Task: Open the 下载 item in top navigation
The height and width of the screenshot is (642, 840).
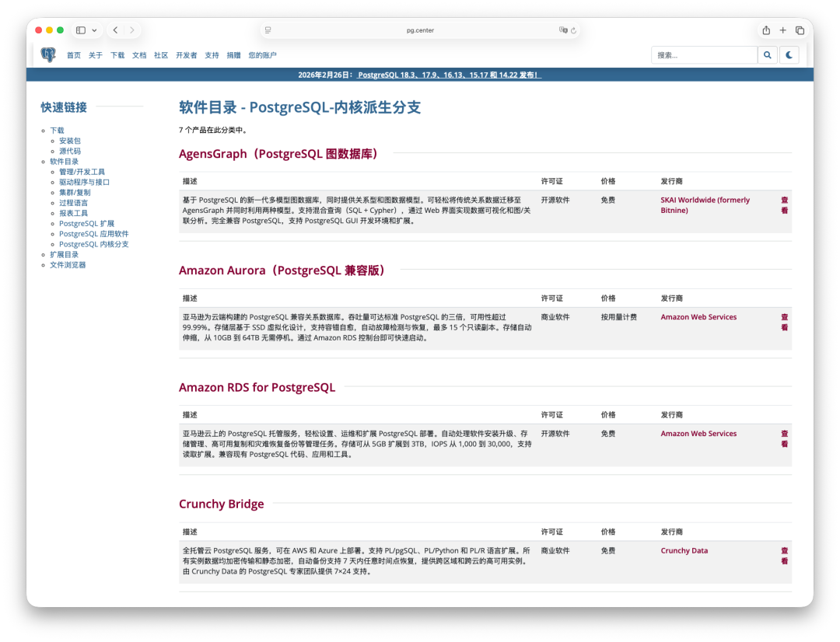Action: pyautogui.click(x=117, y=55)
